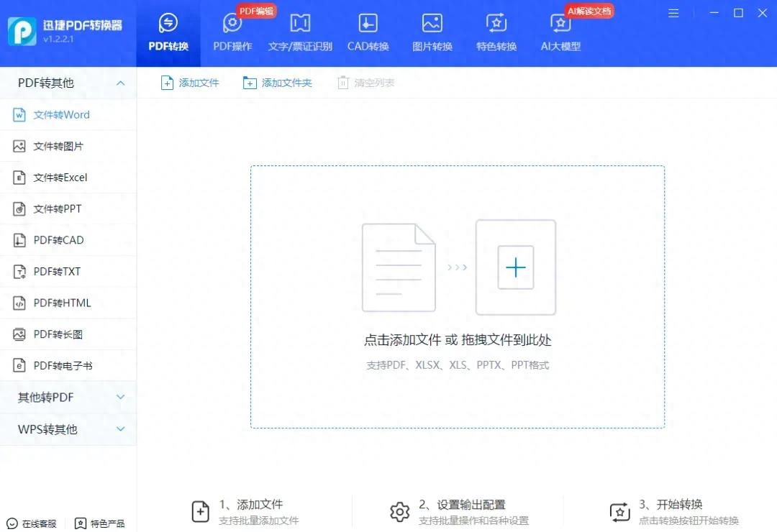
Task: Open the PDF操作 tools
Action: pos(232,29)
